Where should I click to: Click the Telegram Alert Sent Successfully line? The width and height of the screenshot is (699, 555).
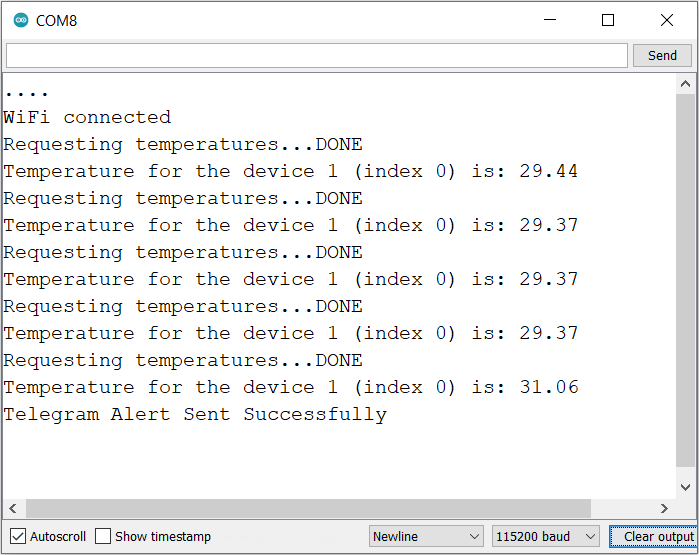(195, 414)
